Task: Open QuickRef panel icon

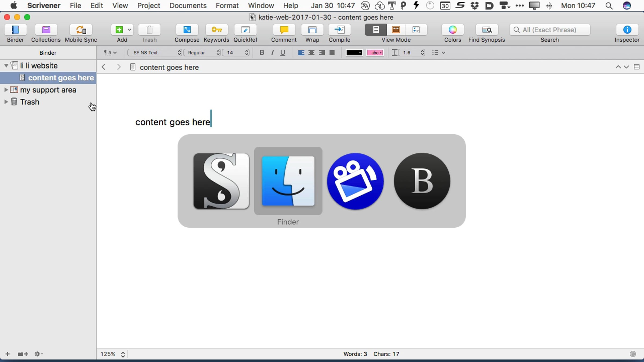Action: pyautogui.click(x=245, y=30)
